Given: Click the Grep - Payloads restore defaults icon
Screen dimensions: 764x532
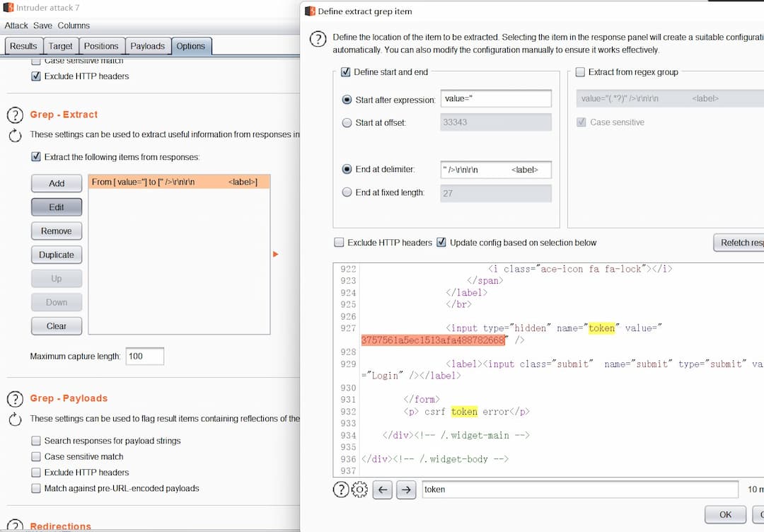Looking at the screenshot, I should (15, 419).
